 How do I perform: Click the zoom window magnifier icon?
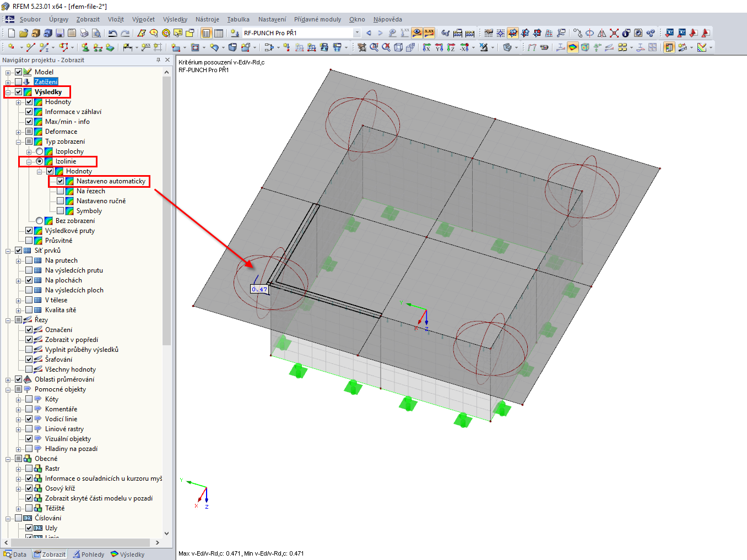tap(374, 47)
